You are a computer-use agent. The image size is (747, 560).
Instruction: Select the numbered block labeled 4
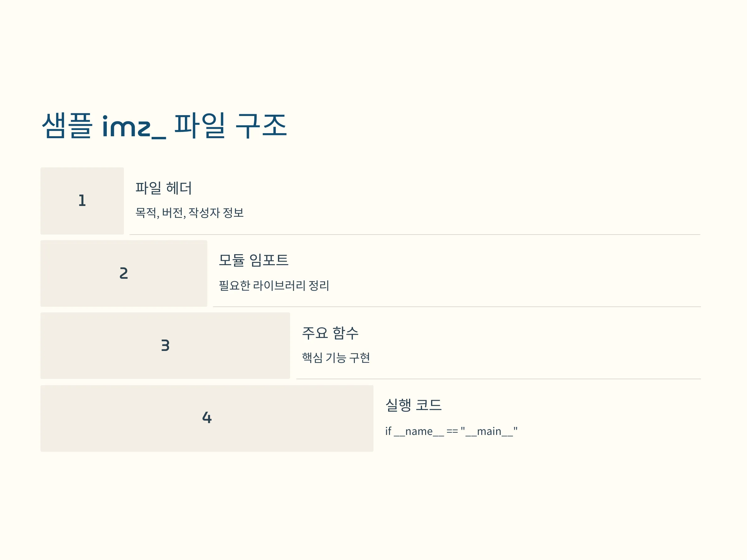207,418
